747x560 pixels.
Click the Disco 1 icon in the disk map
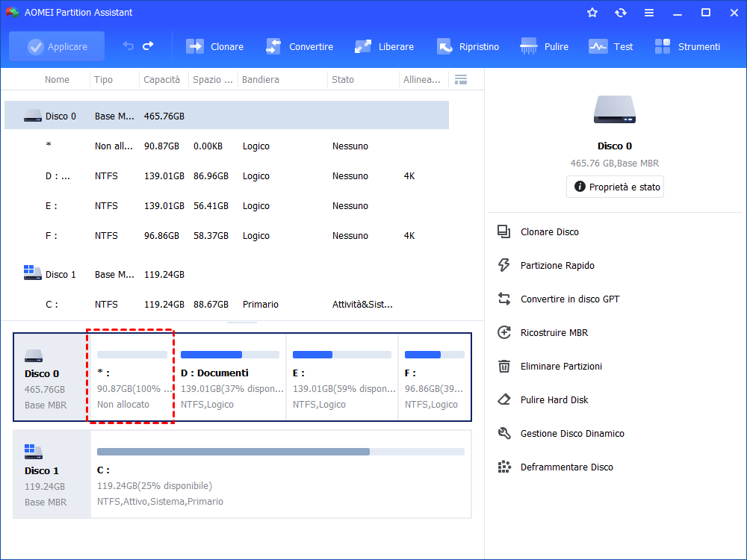[34, 452]
